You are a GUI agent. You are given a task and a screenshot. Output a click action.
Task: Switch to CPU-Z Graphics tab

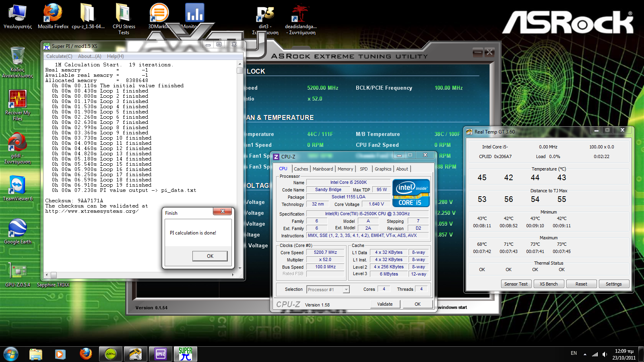pos(383,169)
